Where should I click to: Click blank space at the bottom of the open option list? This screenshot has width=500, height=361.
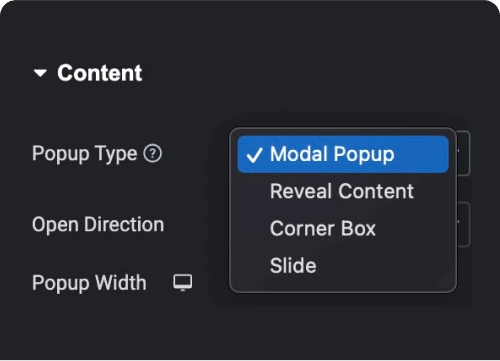click(x=343, y=284)
